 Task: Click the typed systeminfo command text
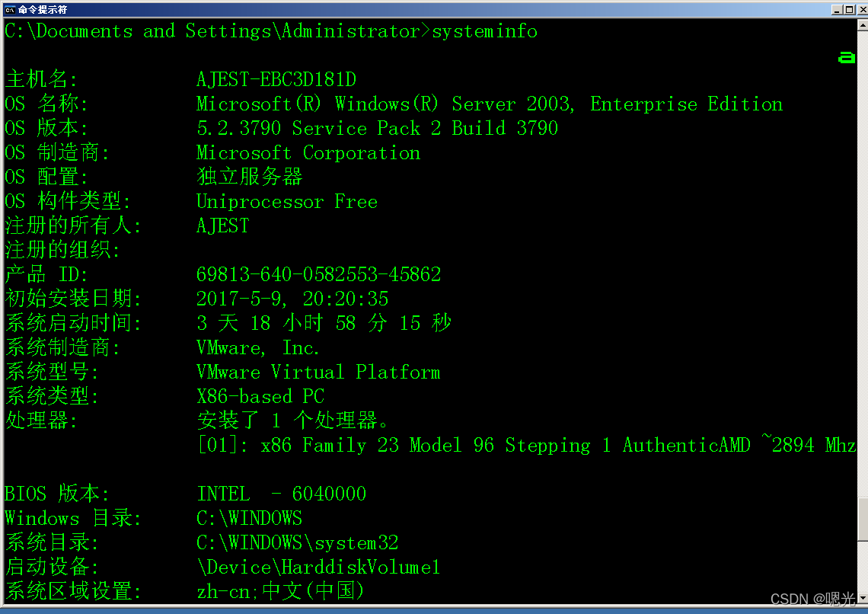[x=484, y=31]
